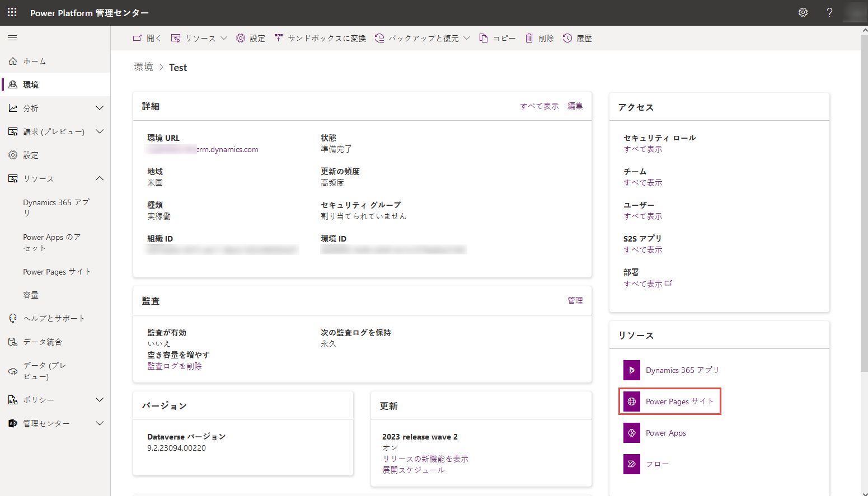Click the Power Apps purple tile icon
Screen dimensions: 868x496
632,433
